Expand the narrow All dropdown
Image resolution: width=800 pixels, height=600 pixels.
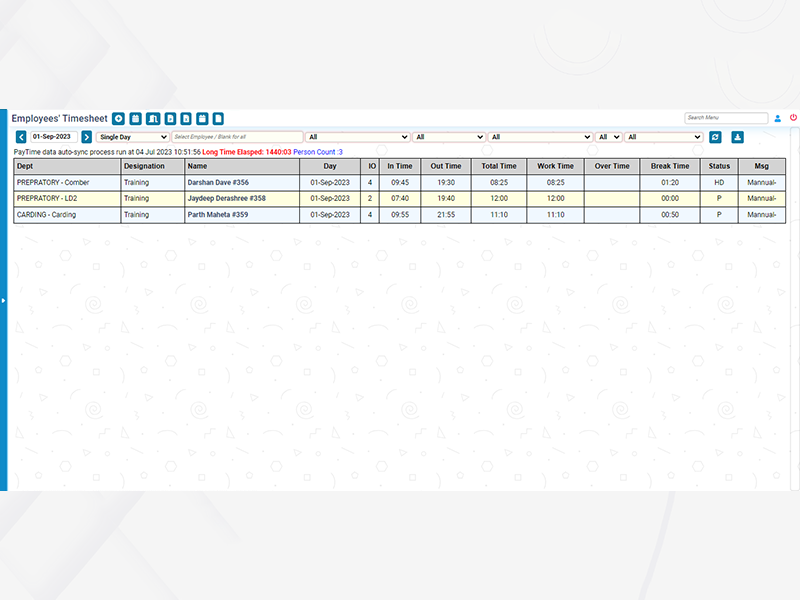point(608,137)
